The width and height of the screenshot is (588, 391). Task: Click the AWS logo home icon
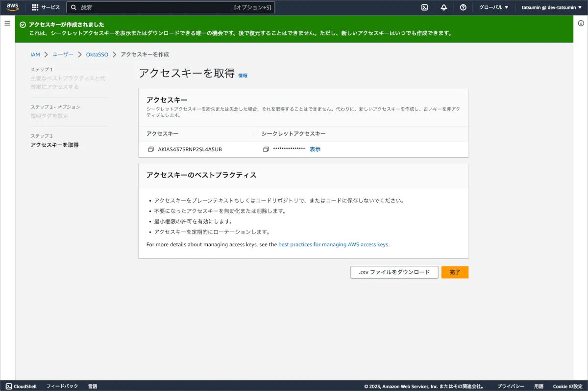pos(12,7)
